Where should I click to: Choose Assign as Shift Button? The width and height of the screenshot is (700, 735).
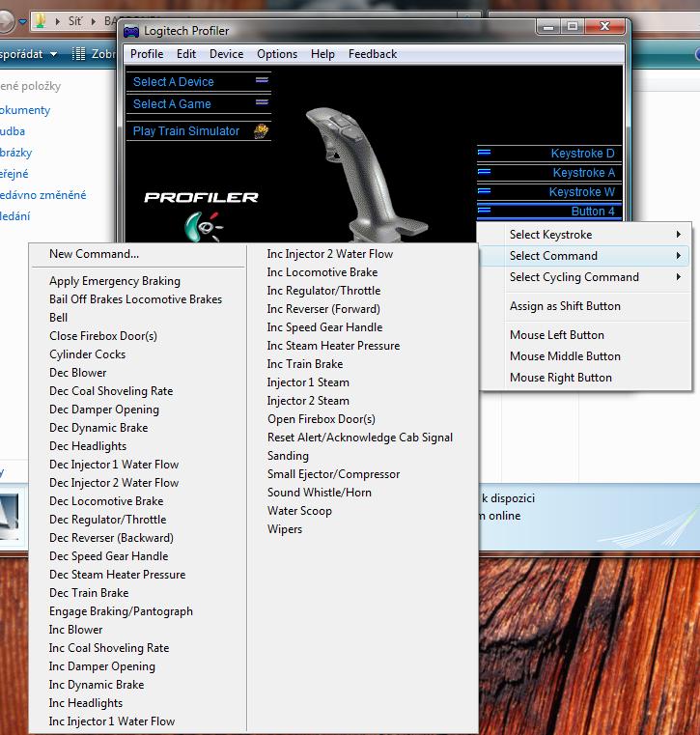pyautogui.click(x=565, y=306)
